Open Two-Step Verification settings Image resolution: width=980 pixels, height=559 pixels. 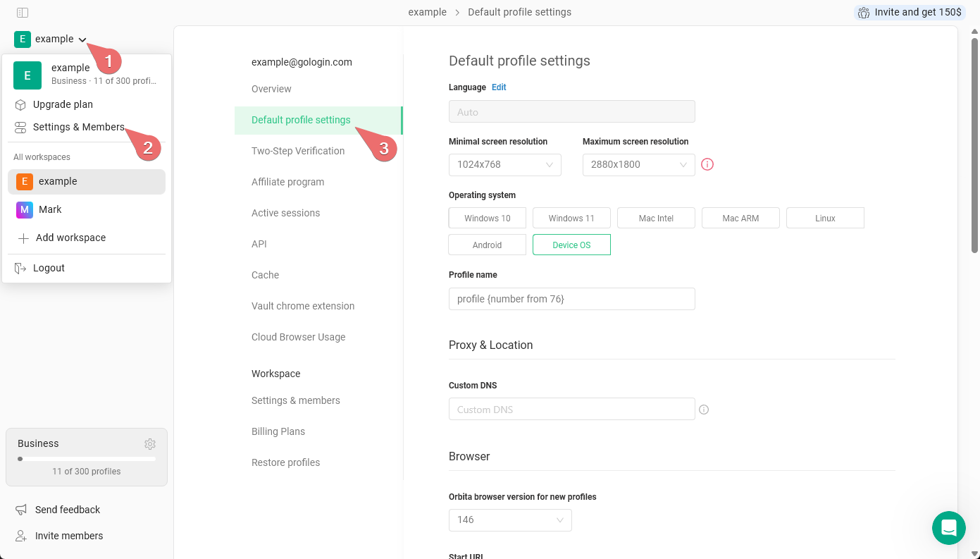pos(298,152)
